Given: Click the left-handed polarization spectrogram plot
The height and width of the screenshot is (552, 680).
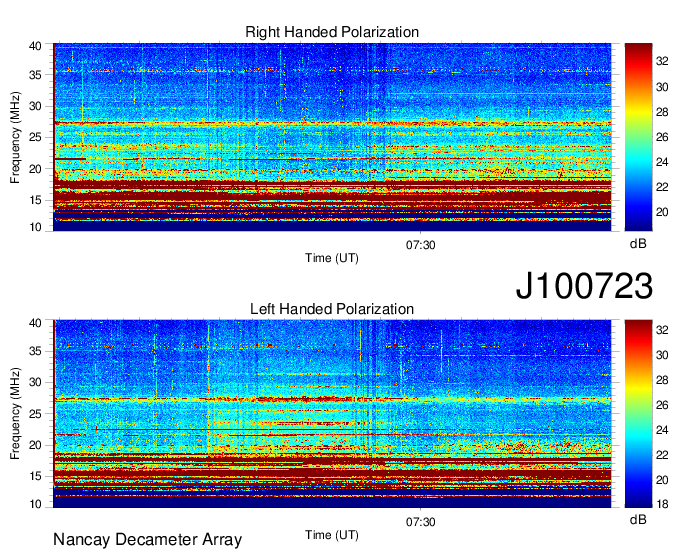Looking at the screenshot, I should (332, 414).
